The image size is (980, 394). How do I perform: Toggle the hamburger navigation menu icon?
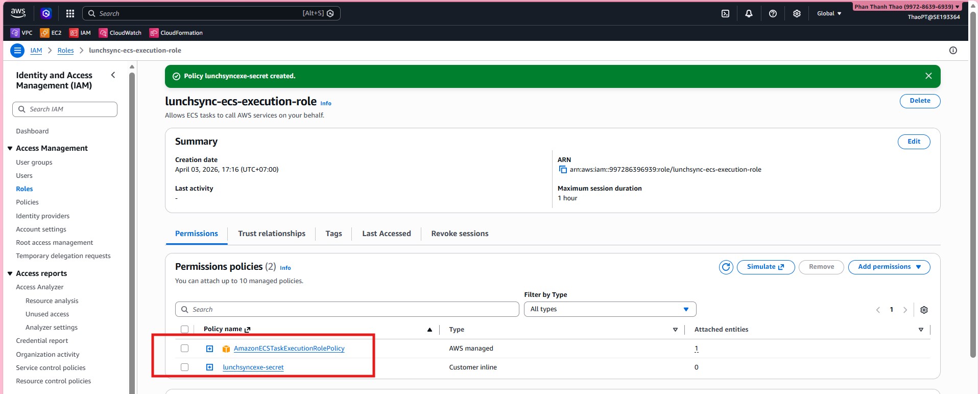17,51
